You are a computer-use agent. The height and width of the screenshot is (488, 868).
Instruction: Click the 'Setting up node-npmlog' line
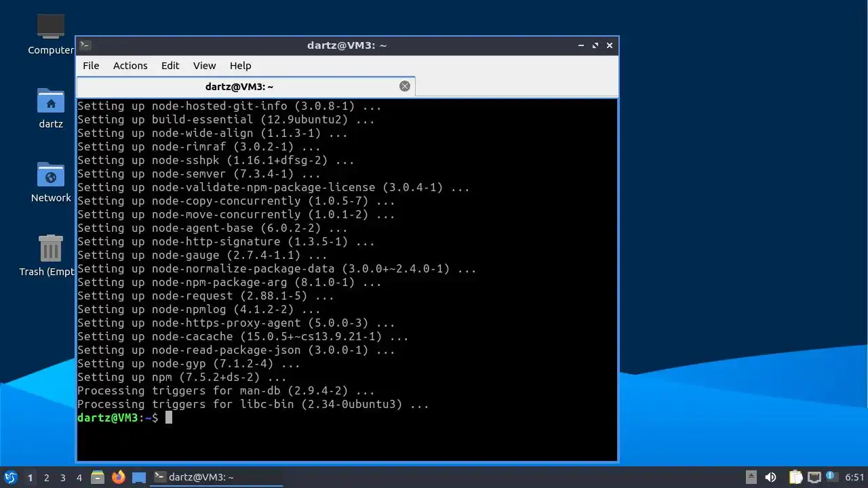point(199,309)
